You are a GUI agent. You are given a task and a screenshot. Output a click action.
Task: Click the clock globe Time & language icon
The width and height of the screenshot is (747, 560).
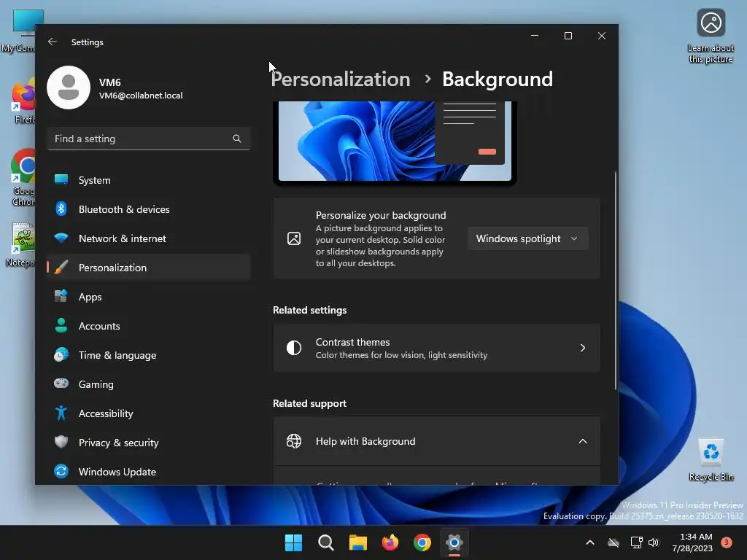pos(61,355)
